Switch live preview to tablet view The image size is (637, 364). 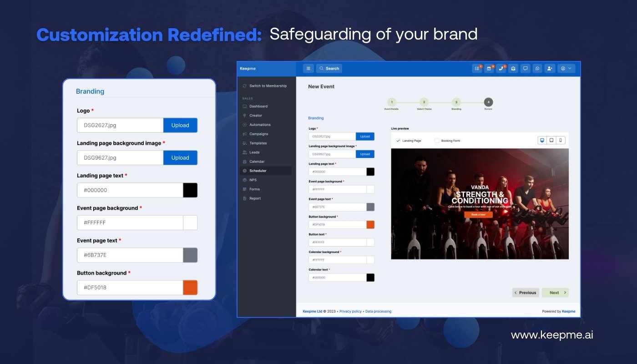click(x=551, y=141)
